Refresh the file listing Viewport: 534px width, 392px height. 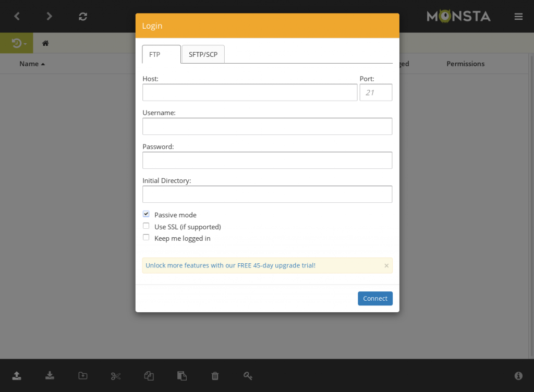(x=83, y=16)
